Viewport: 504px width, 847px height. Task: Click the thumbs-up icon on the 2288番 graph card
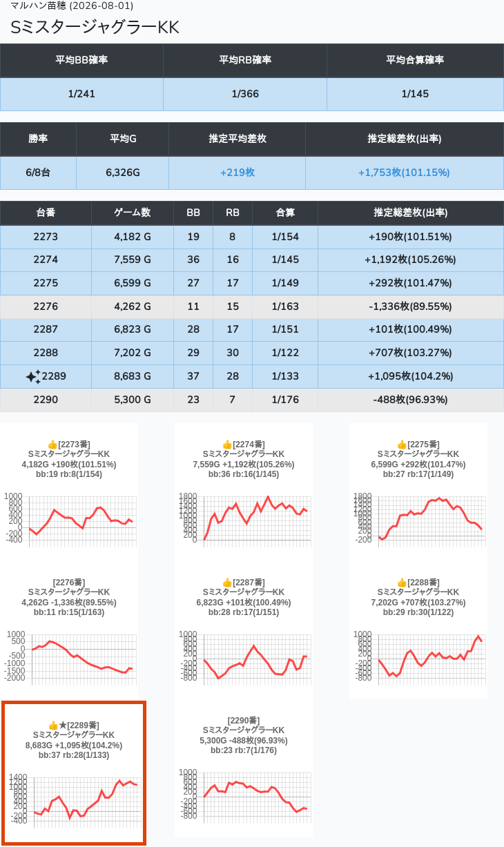pyautogui.click(x=401, y=583)
